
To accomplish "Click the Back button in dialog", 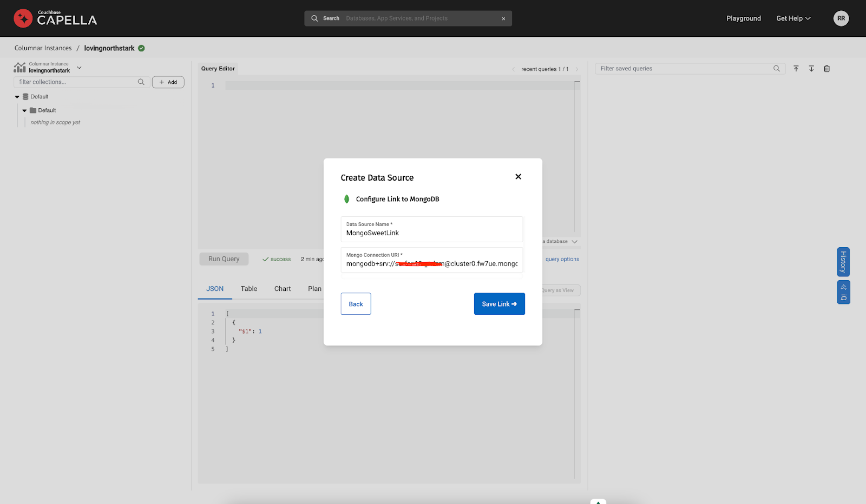I will click(x=356, y=304).
